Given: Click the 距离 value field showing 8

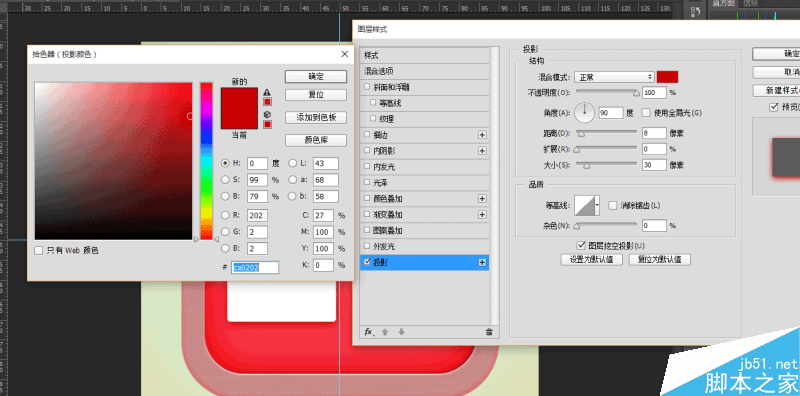Looking at the screenshot, I should pyautogui.click(x=655, y=133).
